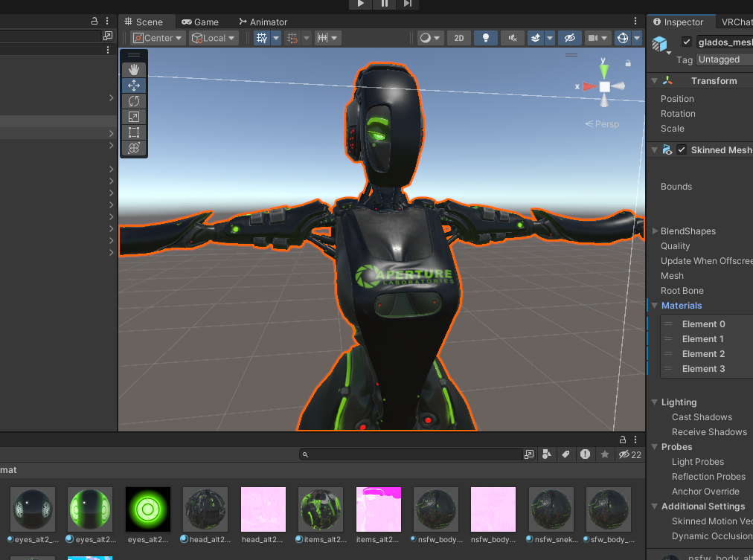Collapse the Transform component
The image size is (753, 560).
pyautogui.click(x=655, y=80)
